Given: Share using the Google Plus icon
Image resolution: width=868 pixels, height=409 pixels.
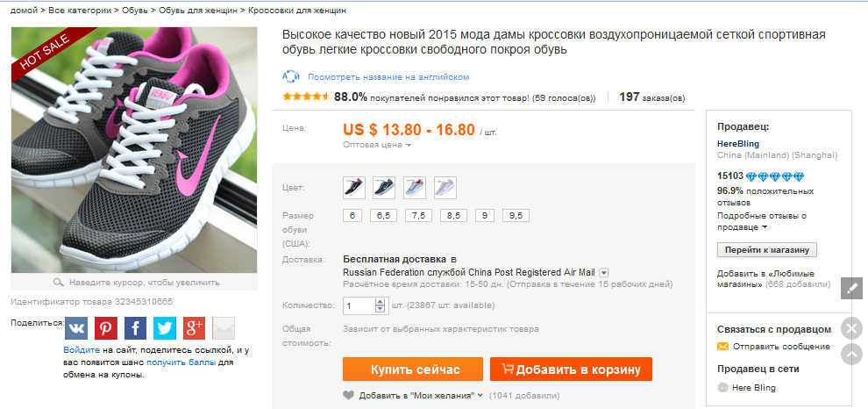Looking at the screenshot, I should coord(195,328).
